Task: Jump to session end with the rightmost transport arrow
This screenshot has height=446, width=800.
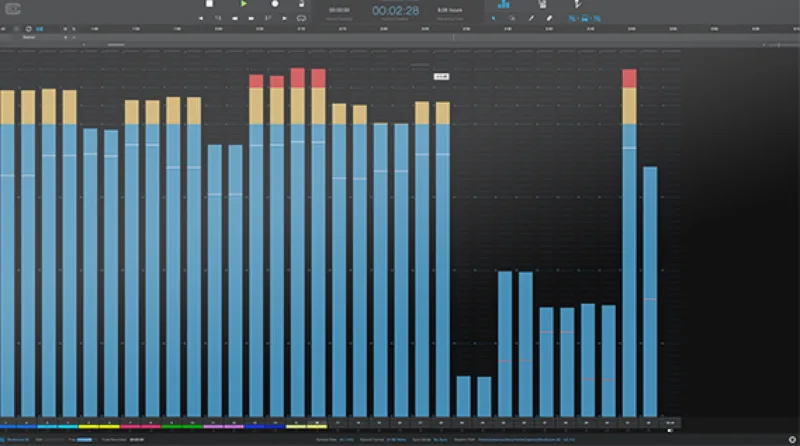Action: tap(284, 18)
